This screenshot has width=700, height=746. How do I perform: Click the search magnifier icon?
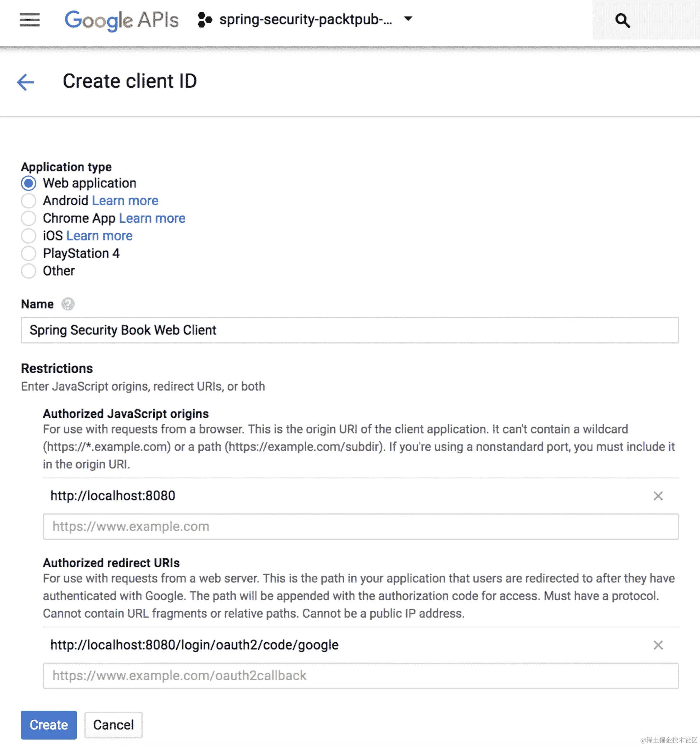point(622,20)
